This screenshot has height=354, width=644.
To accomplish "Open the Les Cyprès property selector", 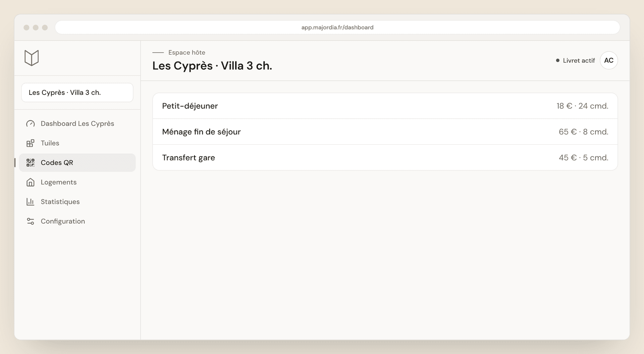I will tap(77, 93).
